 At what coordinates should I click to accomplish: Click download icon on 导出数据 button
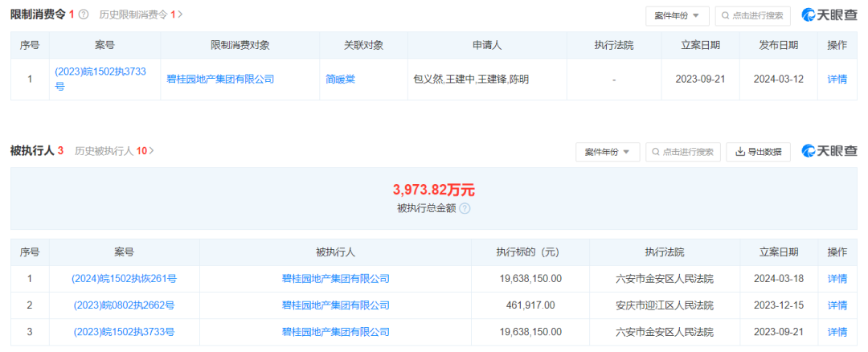pos(739,152)
